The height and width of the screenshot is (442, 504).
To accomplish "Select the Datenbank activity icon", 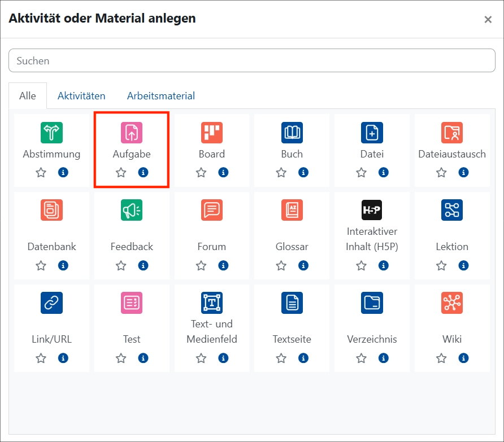I will tap(51, 209).
